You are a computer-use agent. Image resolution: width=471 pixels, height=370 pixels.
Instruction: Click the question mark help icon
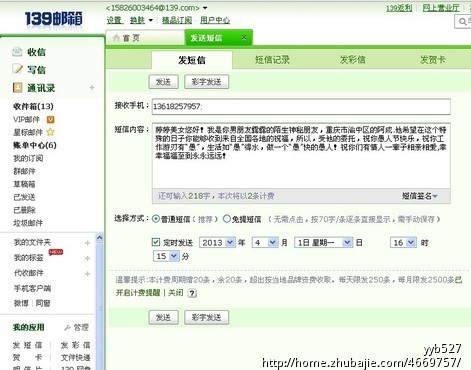coord(192,293)
